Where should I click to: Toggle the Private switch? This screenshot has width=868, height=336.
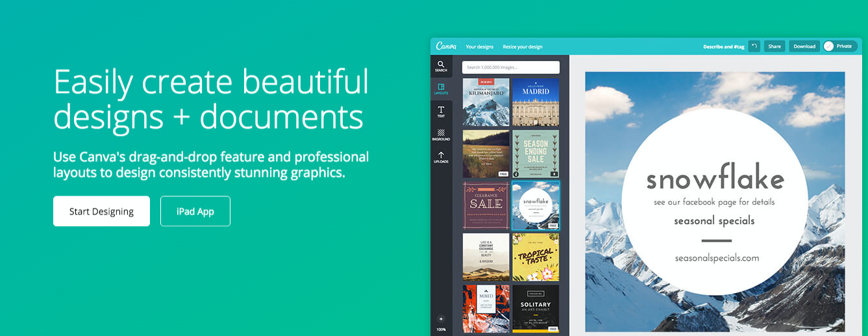coord(839,46)
